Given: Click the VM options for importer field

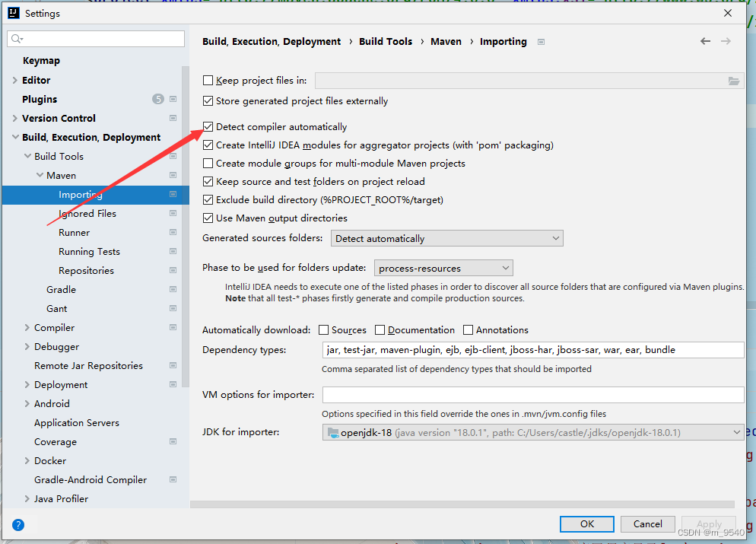Looking at the screenshot, I should 532,395.
